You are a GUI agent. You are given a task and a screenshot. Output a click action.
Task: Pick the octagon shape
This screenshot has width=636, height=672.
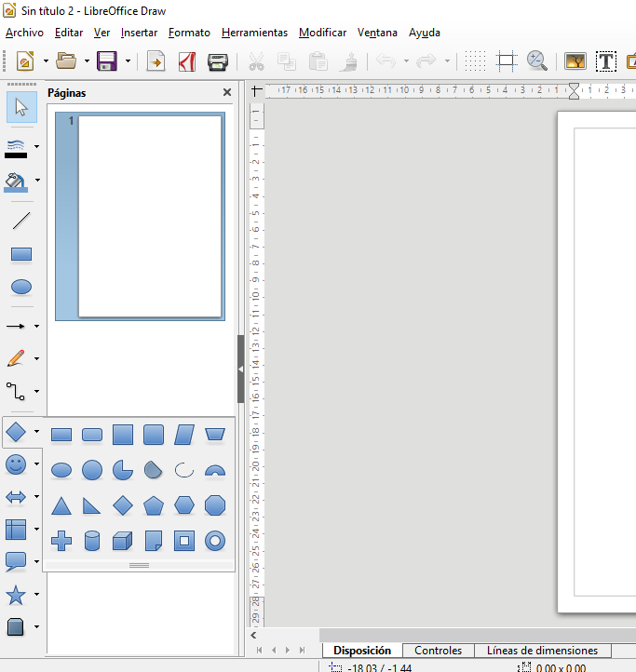click(215, 505)
